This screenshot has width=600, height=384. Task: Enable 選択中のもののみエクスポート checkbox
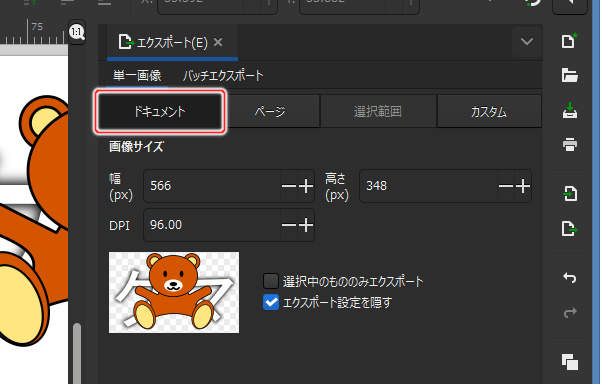coord(271,281)
